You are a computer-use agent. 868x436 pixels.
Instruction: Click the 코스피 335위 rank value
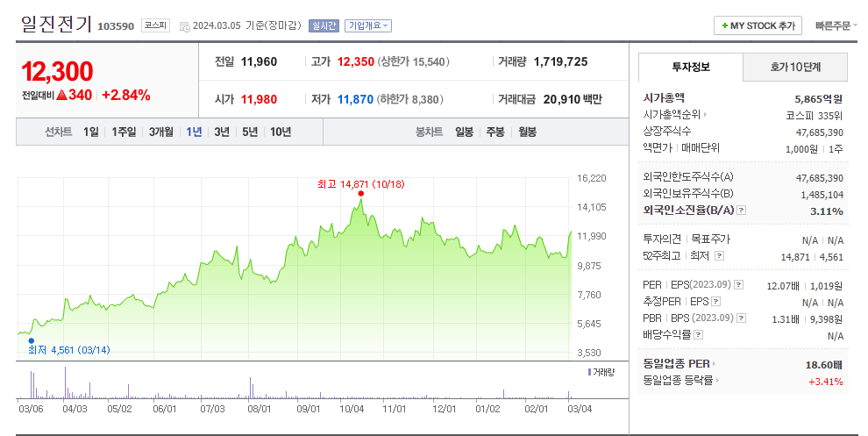point(814,116)
